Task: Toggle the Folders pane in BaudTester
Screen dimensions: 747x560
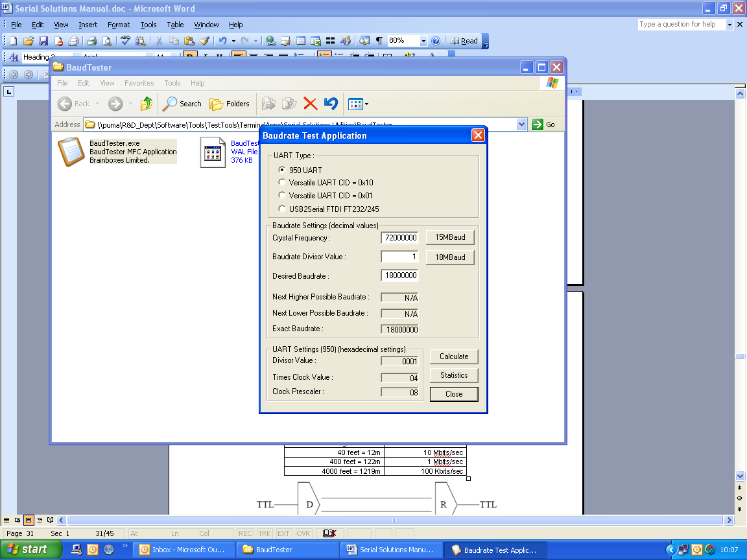Action: pos(230,104)
